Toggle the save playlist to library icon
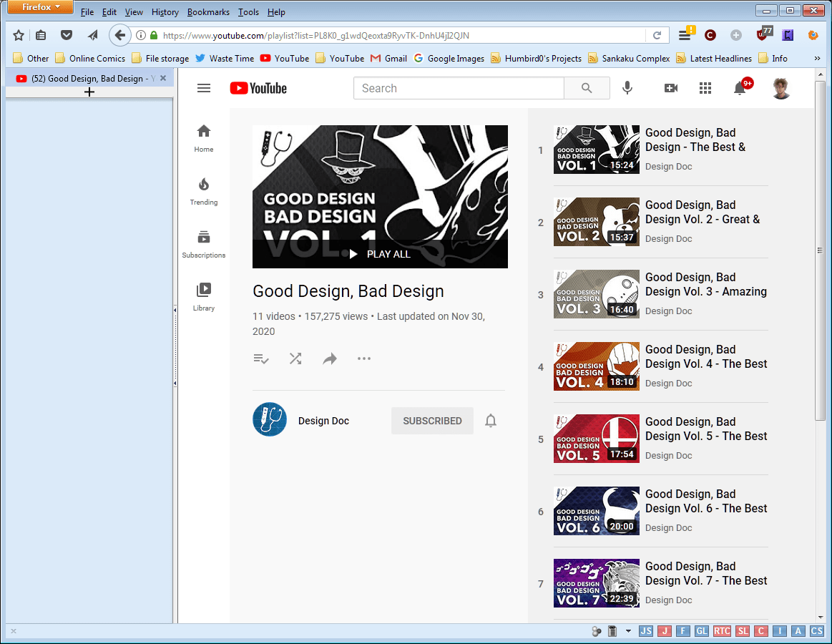Screen dimensions: 832x644 pos(261,358)
